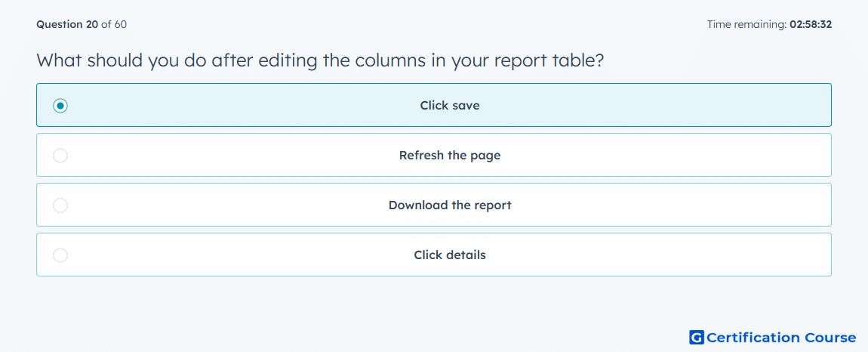
Task: Click the 'of 60' total questions text
Action: pyautogui.click(x=113, y=24)
